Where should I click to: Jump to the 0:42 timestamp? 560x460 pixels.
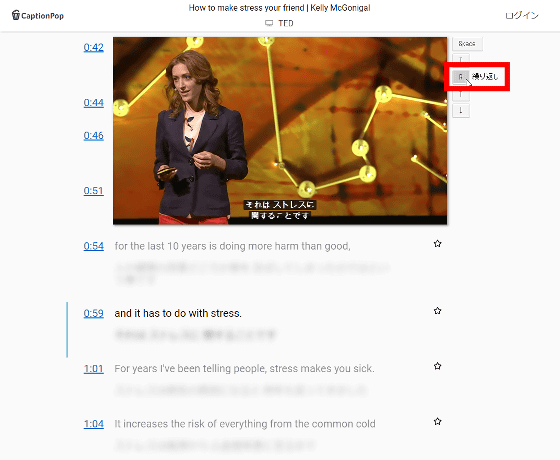click(x=94, y=47)
